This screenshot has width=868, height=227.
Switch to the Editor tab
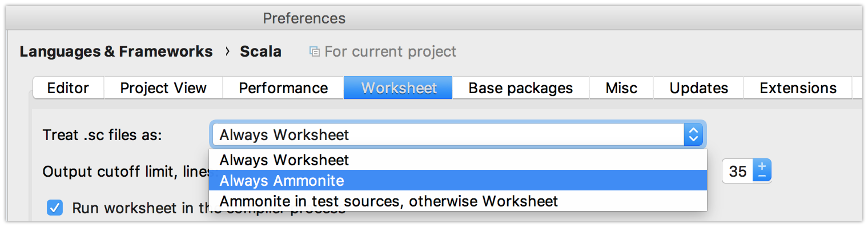tap(68, 88)
